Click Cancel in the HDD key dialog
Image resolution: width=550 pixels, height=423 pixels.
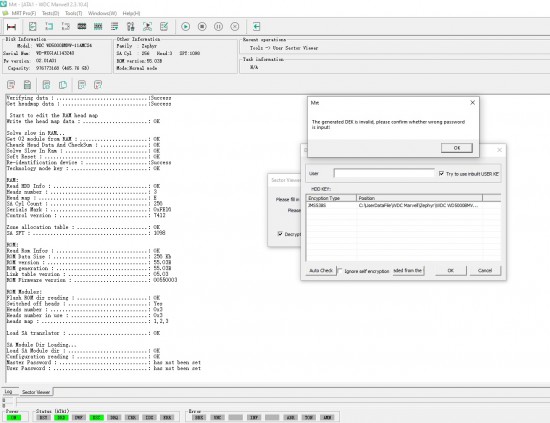click(x=485, y=270)
